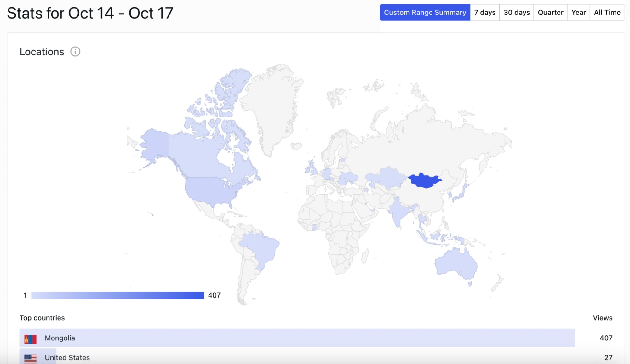Click Mongolia on the world map
The width and height of the screenshot is (630, 364).
pos(425,181)
